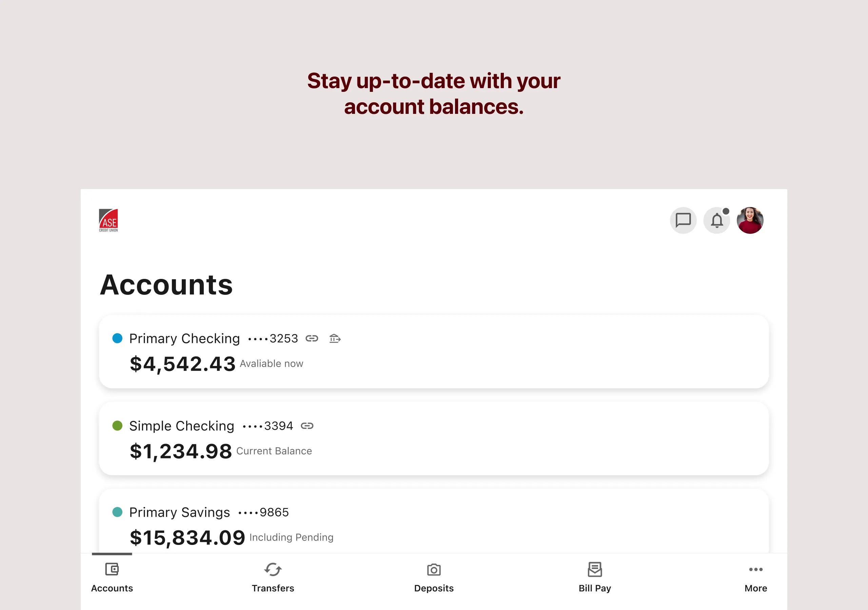Open the Transfers section icon
Viewport: 868px width, 610px height.
pyautogui.click(x=273, y=569)
